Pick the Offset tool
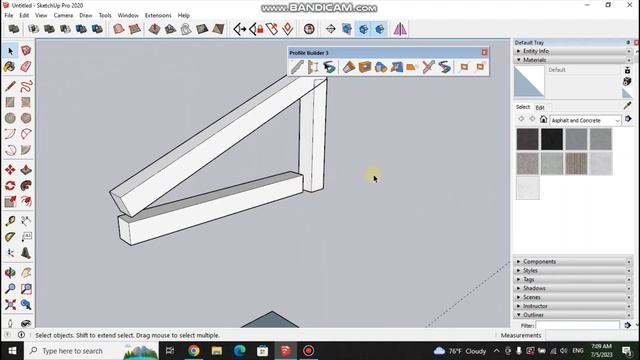Image resolution: width=640 pixels, height=360 pixels. 26,201
